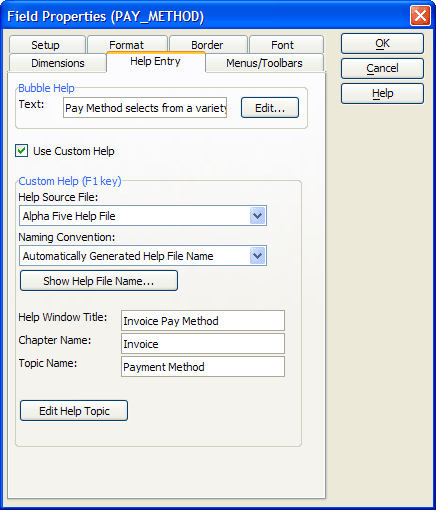Viewport: 436px width, 510px height.
Task: Click the Topic Name input field
Action: (x=203, y=367)
